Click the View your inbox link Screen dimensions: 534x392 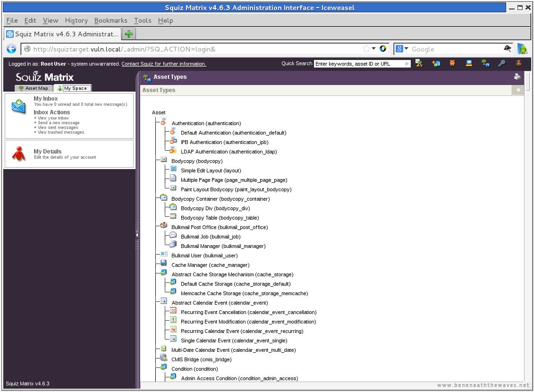pos(53,118)
